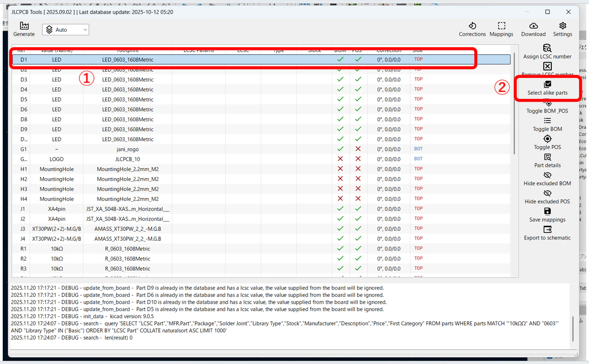This screenshot has height=364, width=589.
Task: Open the Mappings manager
Action: pos(501,29)
